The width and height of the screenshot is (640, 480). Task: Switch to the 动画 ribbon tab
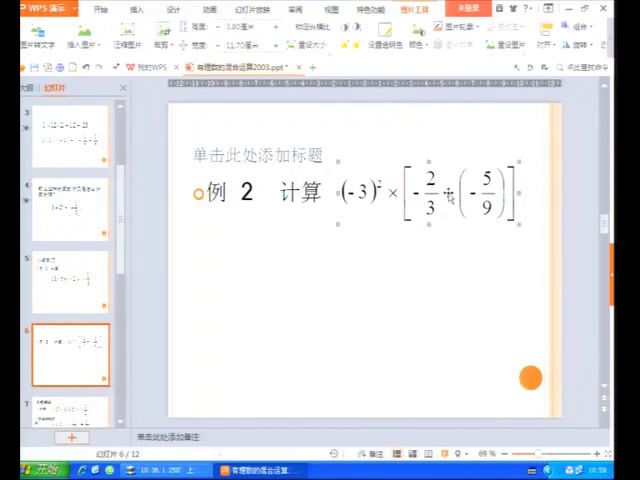click(x=209, y=9)
